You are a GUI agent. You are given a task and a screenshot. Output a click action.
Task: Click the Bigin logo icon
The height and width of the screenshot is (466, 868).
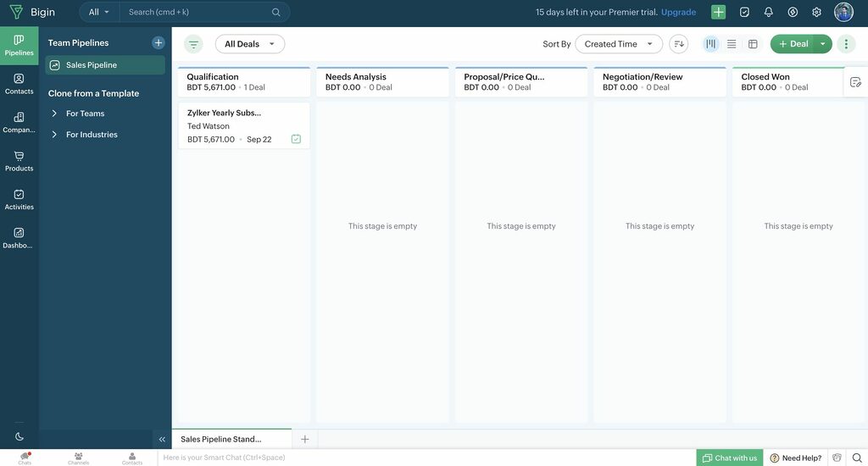click(x=16, y=12)
